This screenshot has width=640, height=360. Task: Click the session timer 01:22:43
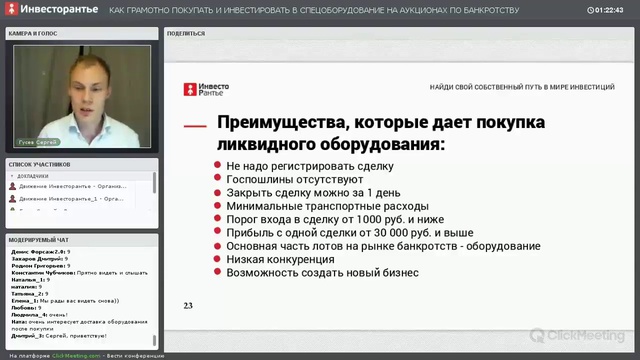click(609, 10)
